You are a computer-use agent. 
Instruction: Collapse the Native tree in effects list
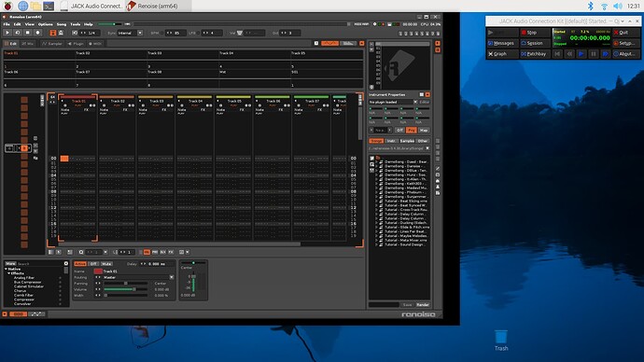7,269
